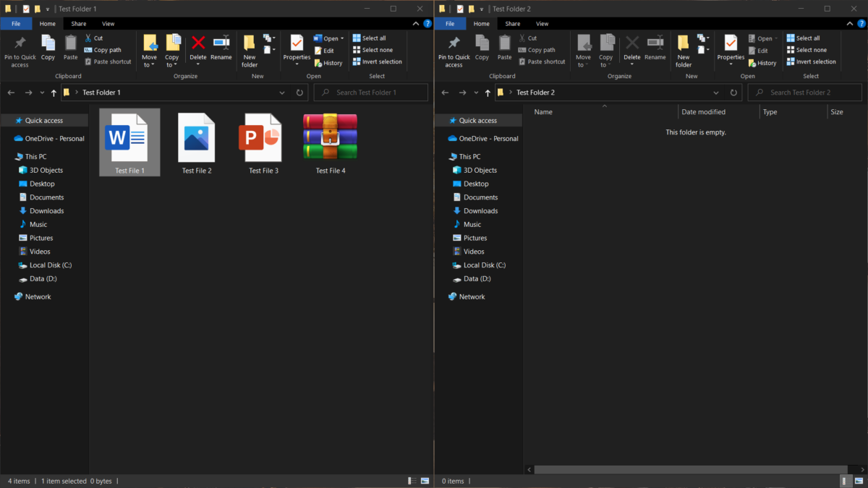The width and height of the screenshot is (868, 488).
Task: Click History in Test Folder 1 ribbon
Action: (328, 63)
